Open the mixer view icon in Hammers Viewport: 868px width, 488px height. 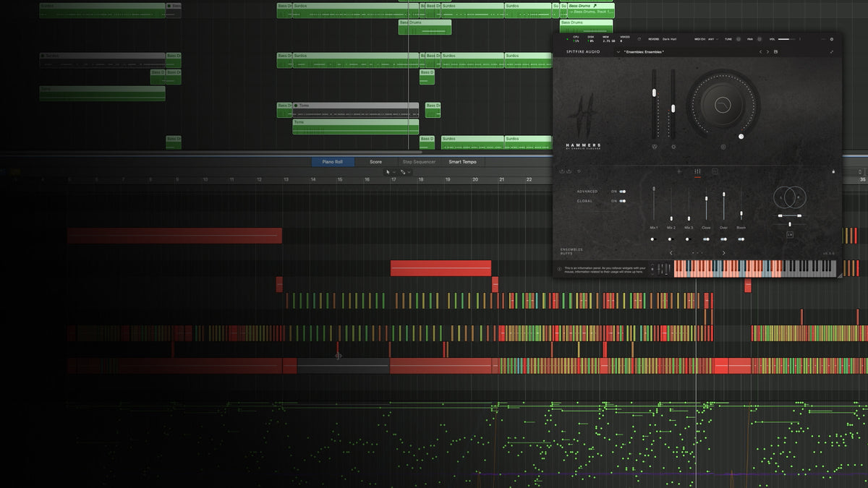point(697,171)
